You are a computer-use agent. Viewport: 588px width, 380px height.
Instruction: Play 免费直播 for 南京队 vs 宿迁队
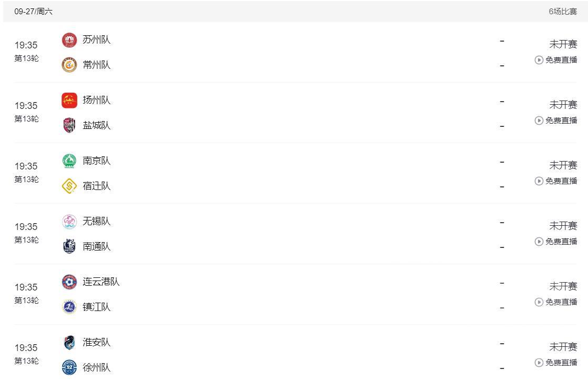pyautogui.click(x=556, y=181)
